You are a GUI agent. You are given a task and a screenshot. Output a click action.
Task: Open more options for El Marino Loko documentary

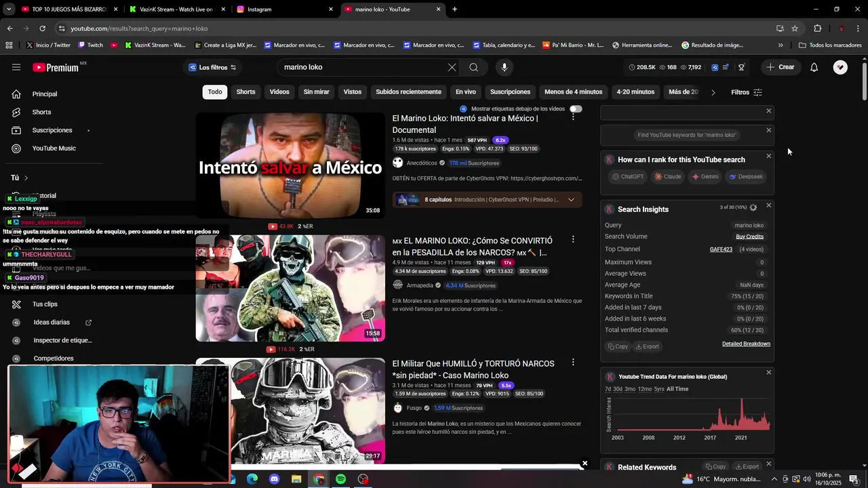[573, 117]
